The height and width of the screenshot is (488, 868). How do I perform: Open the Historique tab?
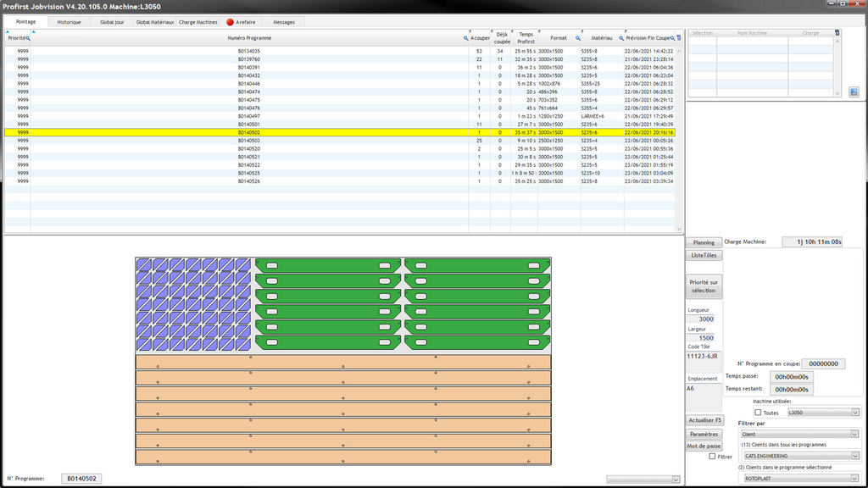pyautogui.click(x=70, y=22)
